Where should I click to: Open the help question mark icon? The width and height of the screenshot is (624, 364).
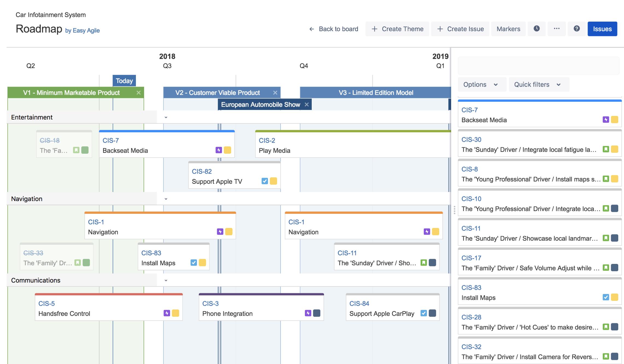point(577,29)
